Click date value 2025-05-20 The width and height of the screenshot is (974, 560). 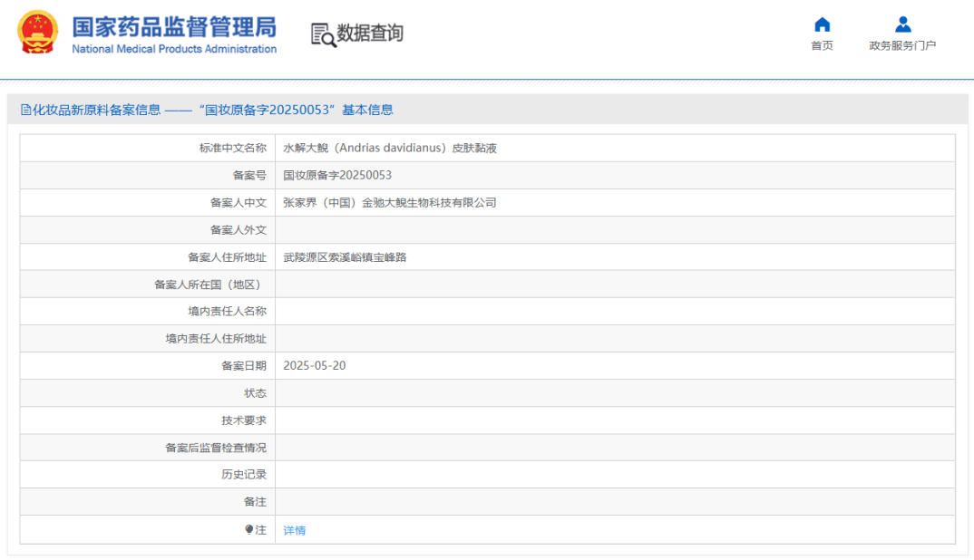(315, 366)
